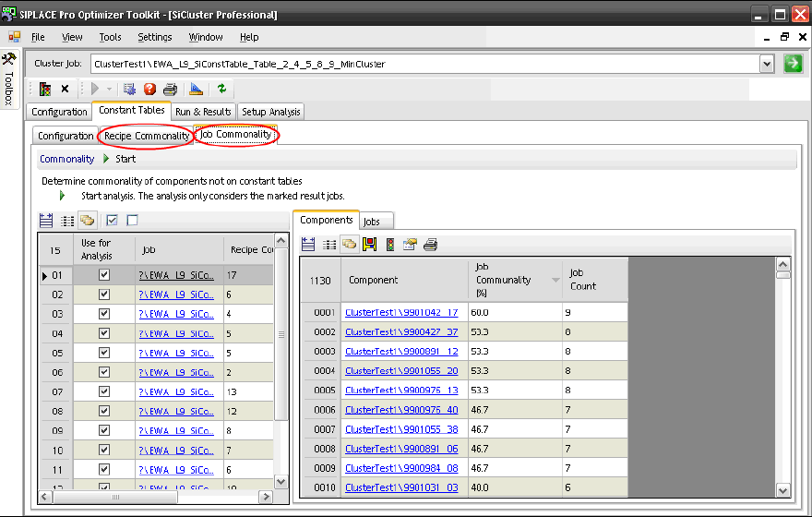The height and width of the screenshot is (517, 812).
Task: Toggle Use for Analysis checkbox for job 05
Action: [x=103, y=353]
